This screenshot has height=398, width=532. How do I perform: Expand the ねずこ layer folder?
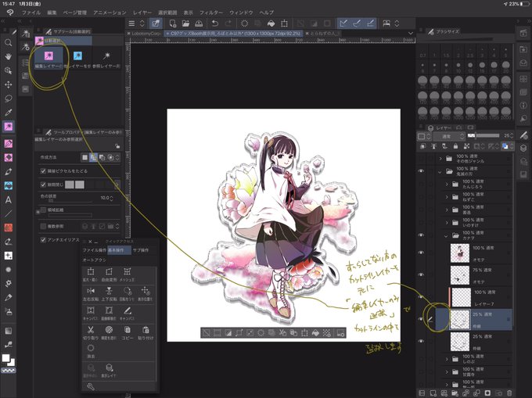click(447, 197)
